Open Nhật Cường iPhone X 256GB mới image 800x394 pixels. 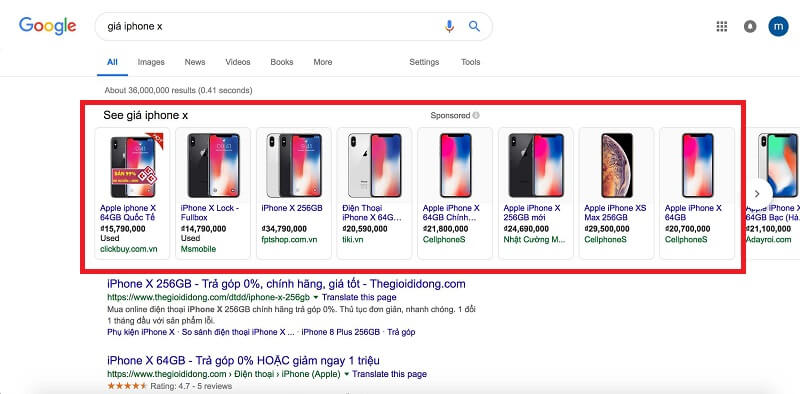point(536,165)
